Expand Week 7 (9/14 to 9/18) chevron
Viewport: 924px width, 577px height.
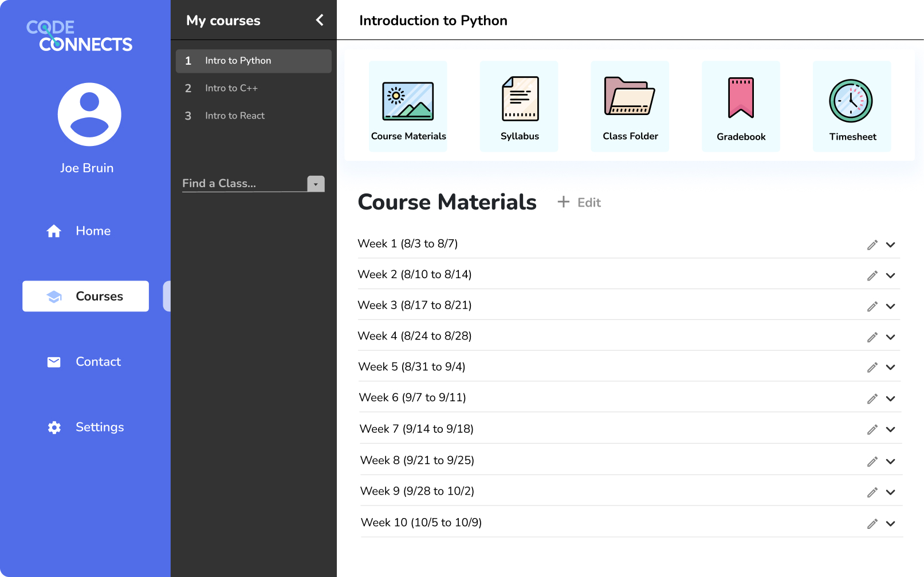(891, 430)
